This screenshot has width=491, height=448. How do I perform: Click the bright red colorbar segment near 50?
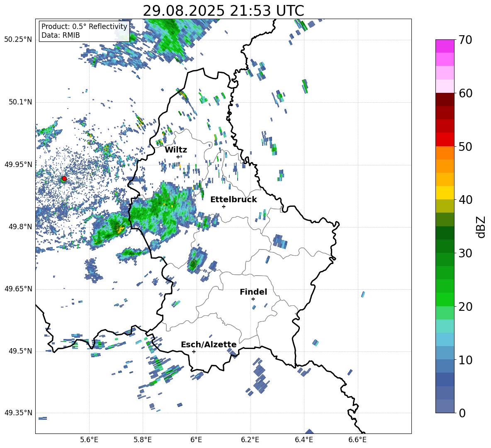point(445,140)
